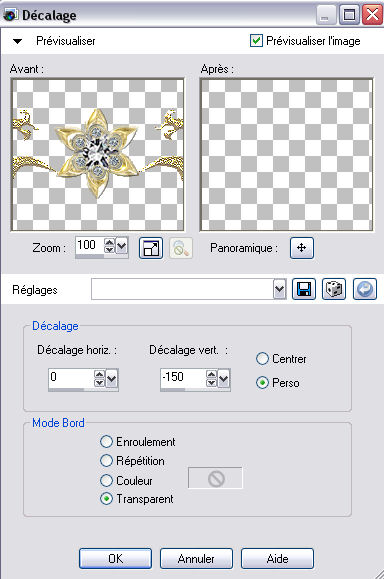The height and width of the screenshot is (579, 384).
Task: Choose Répétition edge mode
Action: pos(106,460)
